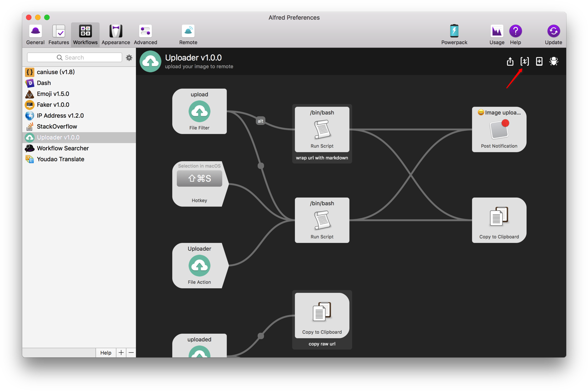The height and width of the screenshot is (391, 588).
Task: Select the Post Notification node
Action: tap(499, 129)
